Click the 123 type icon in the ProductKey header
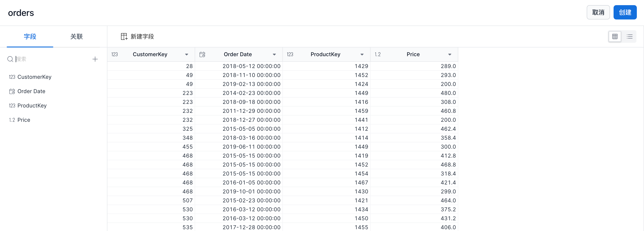This screenshot has width=644, height=231. pos(290,54)
